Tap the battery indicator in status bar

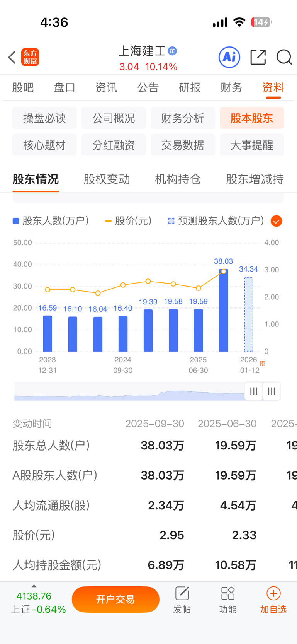tap(261, 22)
